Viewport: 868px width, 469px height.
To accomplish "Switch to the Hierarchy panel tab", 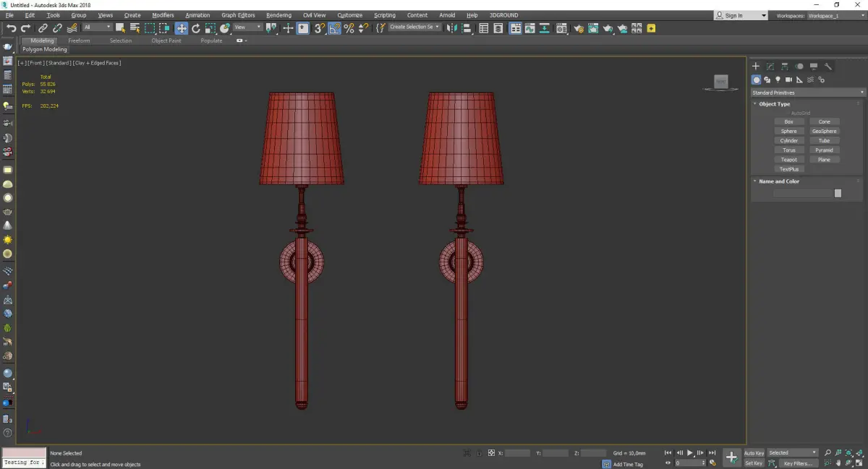I will coord(785,66).
